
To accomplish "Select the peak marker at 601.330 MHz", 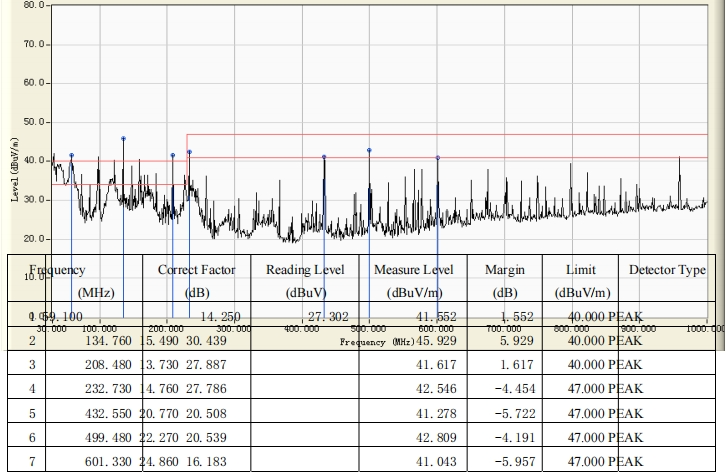I will (x=438, y=158).
